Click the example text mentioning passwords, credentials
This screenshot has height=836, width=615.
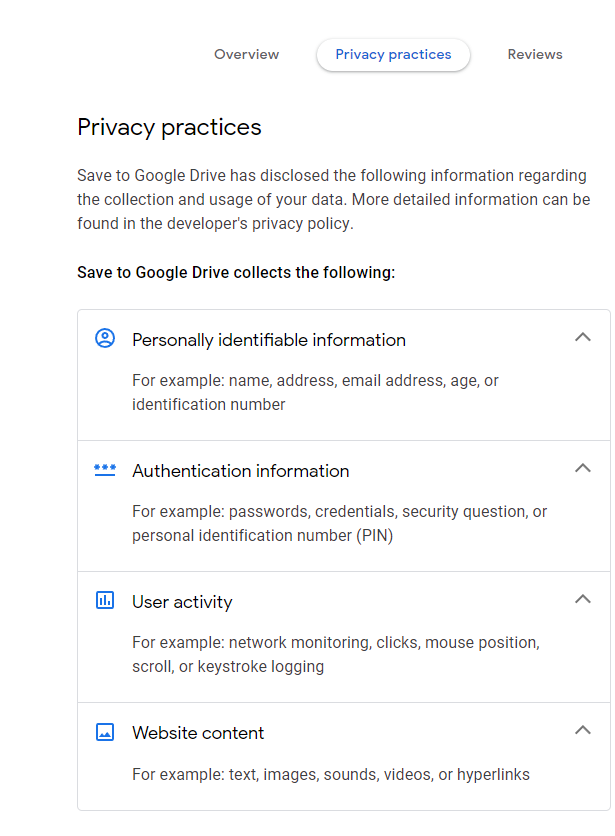coord(340,524)
